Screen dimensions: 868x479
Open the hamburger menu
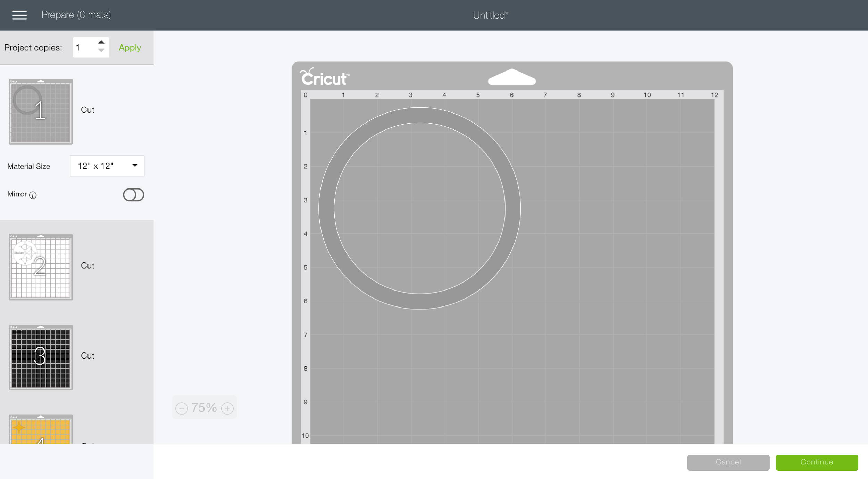tap(19, 15)
